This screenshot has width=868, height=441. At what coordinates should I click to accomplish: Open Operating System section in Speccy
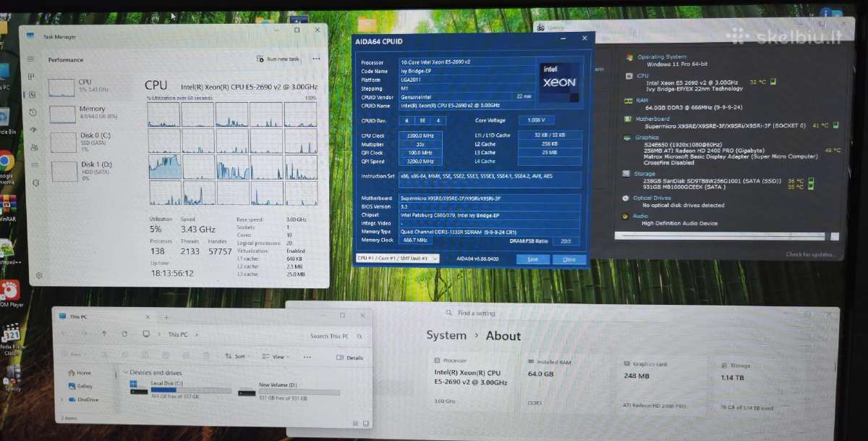click(x=662, y=56)
